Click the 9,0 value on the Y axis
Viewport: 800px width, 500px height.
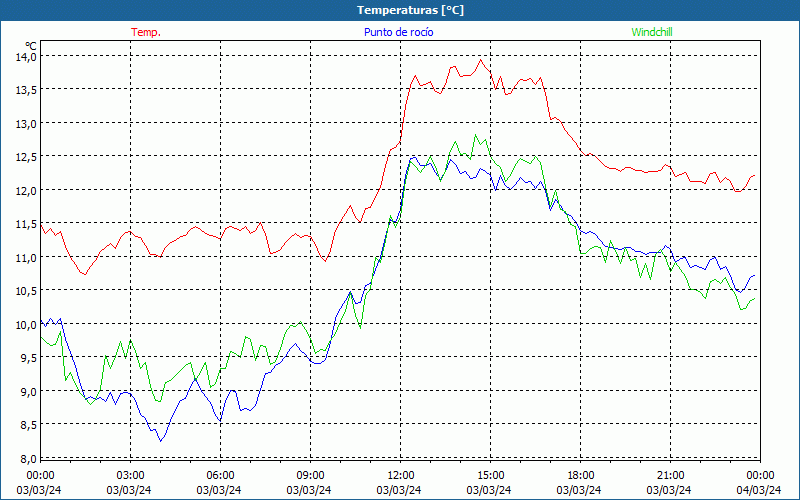pyautogui.click(x=28, y=391)
